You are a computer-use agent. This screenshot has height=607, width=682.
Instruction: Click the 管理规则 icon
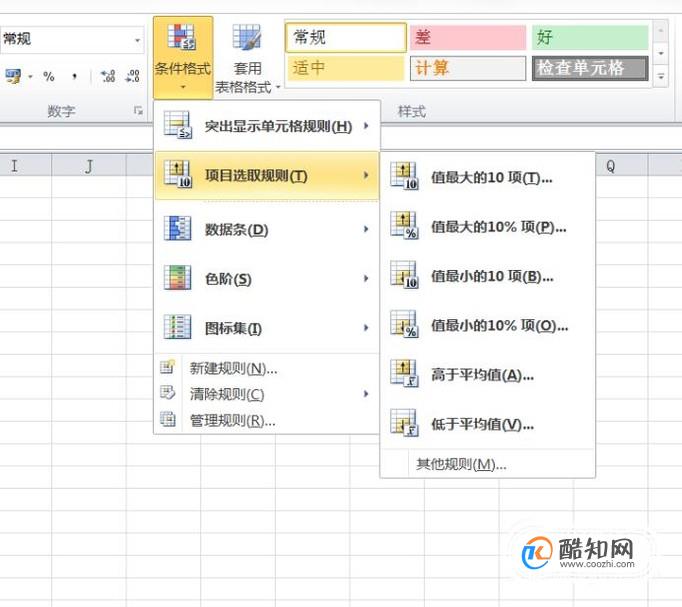coord(167,419)
